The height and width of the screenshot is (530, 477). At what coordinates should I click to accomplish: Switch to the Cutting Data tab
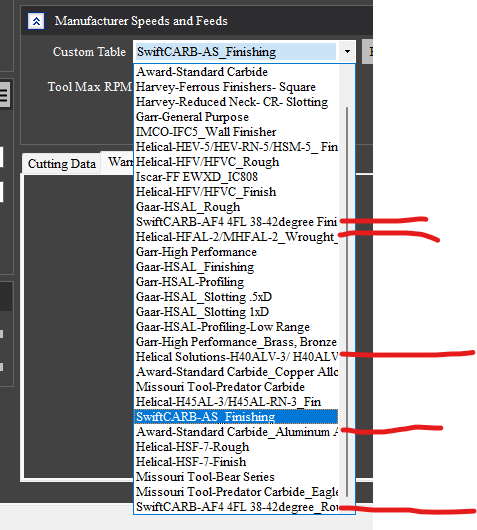pyautogui.click(x=62, y=164)
